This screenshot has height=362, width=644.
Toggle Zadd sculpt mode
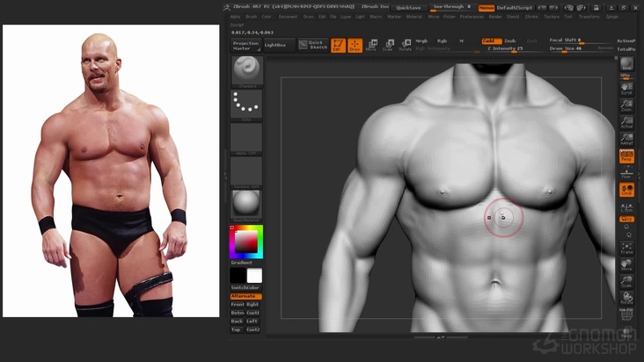[489, 40]
